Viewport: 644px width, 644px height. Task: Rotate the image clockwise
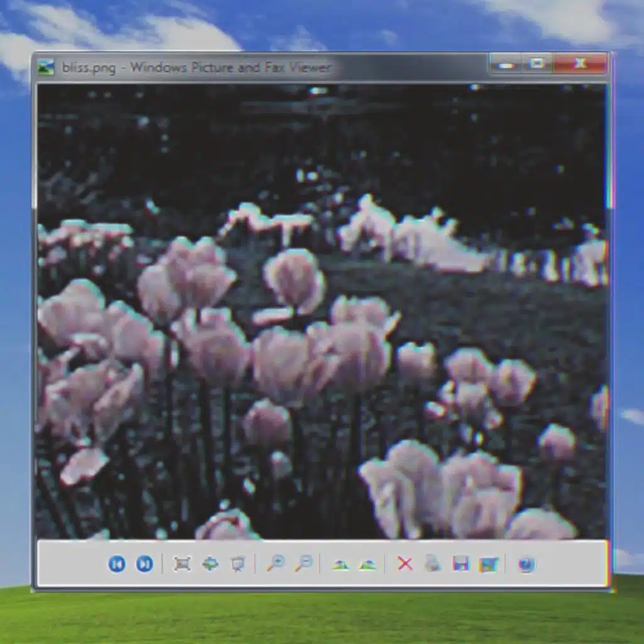(340, 565)
